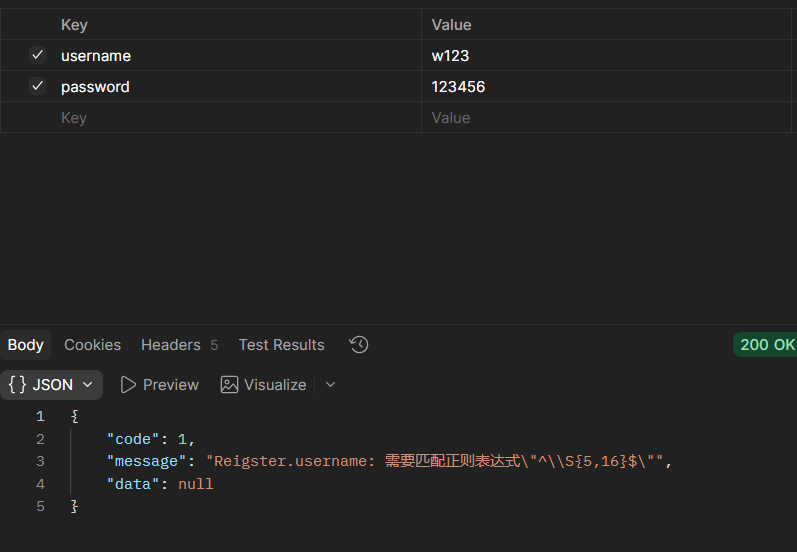Select the Test Results tab
Image resolution: width=797 pixels, height=552 pixels.
[282, 345]
